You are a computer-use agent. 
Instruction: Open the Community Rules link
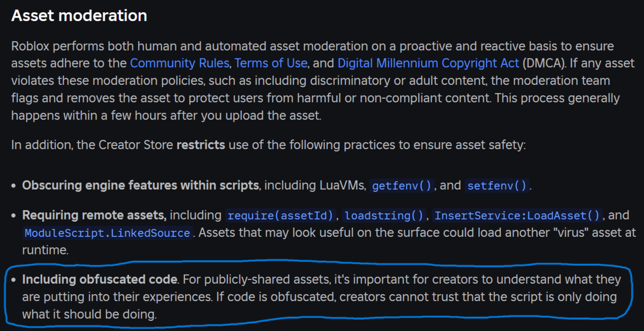179,63
